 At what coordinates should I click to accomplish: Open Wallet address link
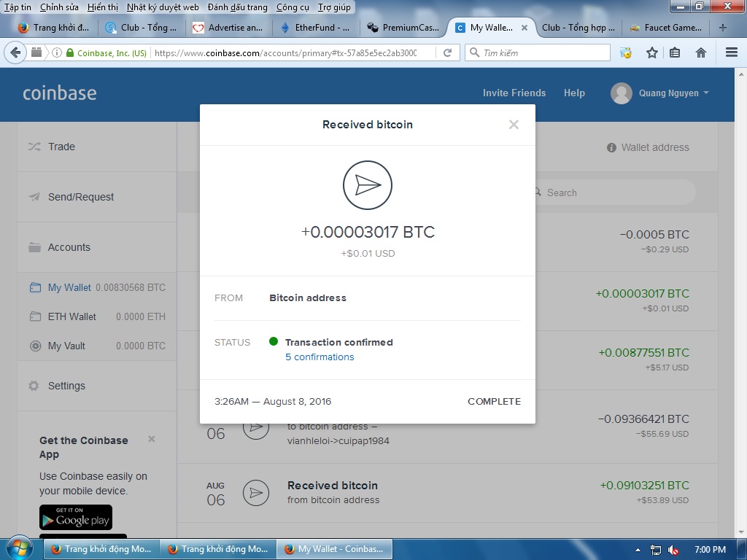point(655,147)
